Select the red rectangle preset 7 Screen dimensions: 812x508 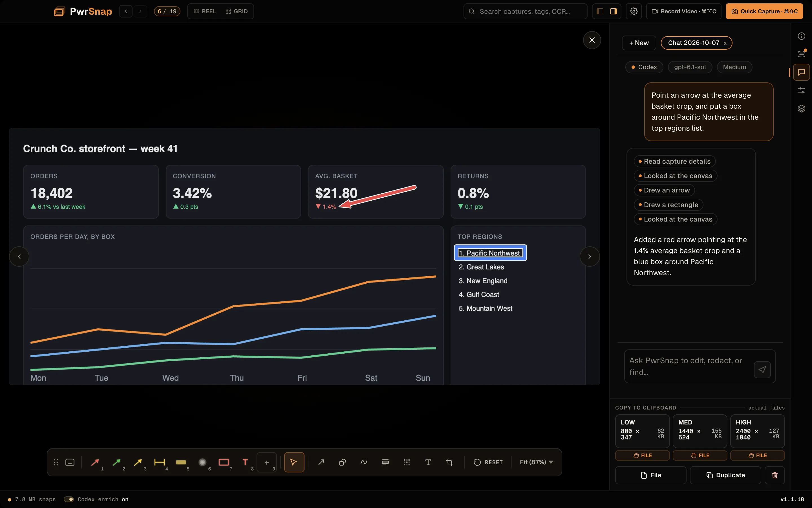[x=224, y=462]
